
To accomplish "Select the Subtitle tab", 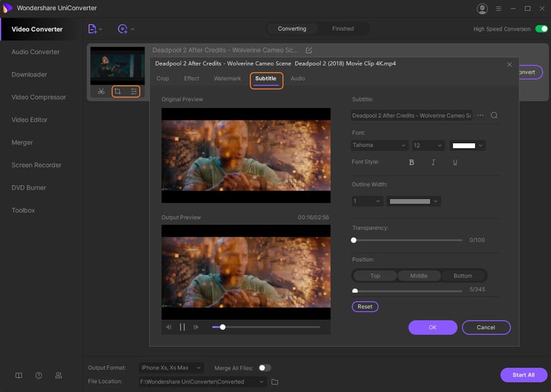I will pos(266,78).
